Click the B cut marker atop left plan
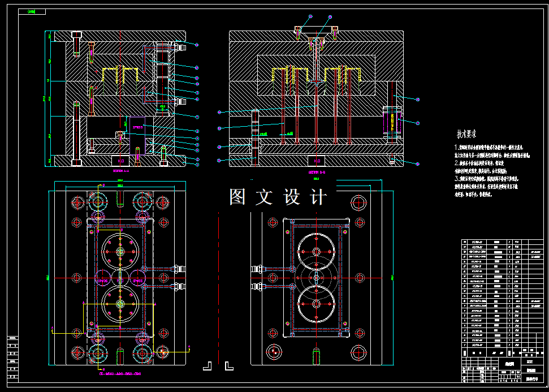 tap(103, 184)
